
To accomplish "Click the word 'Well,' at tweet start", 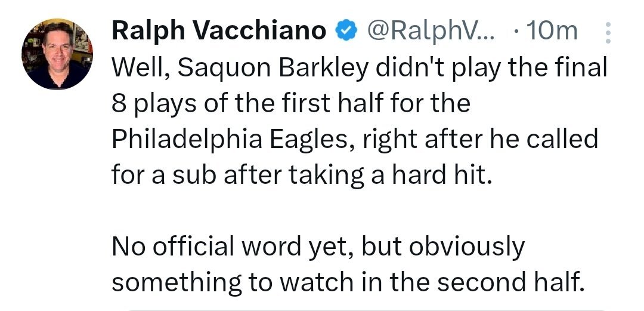I will tap(139, 69).
